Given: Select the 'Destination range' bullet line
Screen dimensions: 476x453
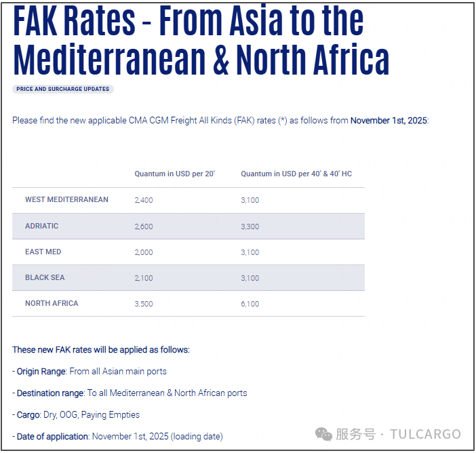Looking at the screenshot, I should [x=132, y=393].
